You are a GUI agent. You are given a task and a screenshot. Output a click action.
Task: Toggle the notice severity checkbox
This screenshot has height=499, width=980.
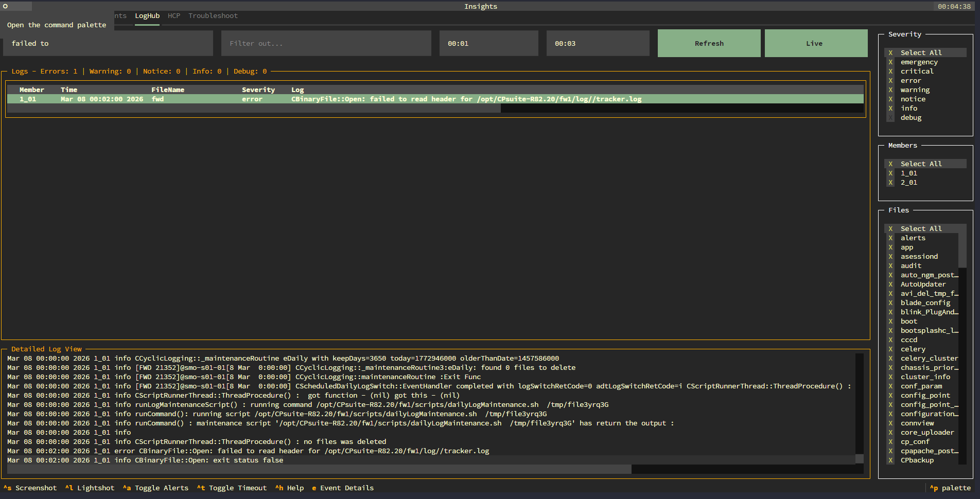(890, 99)
